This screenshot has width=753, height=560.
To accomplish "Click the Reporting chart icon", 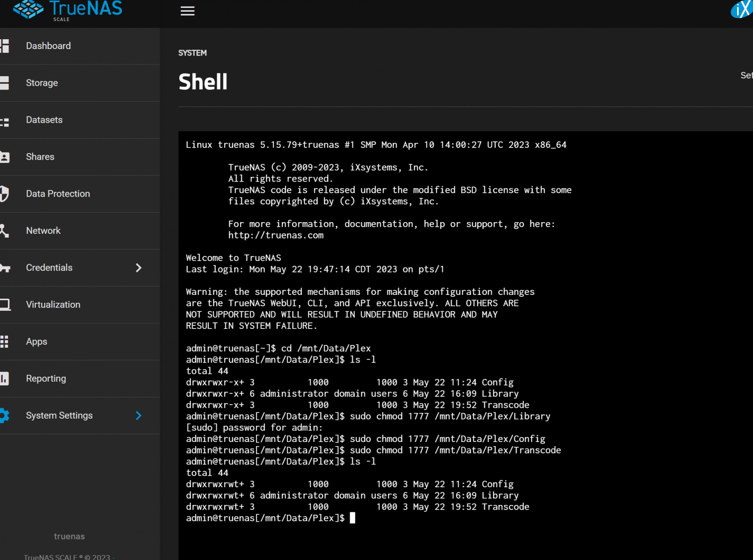I will 5,378.
